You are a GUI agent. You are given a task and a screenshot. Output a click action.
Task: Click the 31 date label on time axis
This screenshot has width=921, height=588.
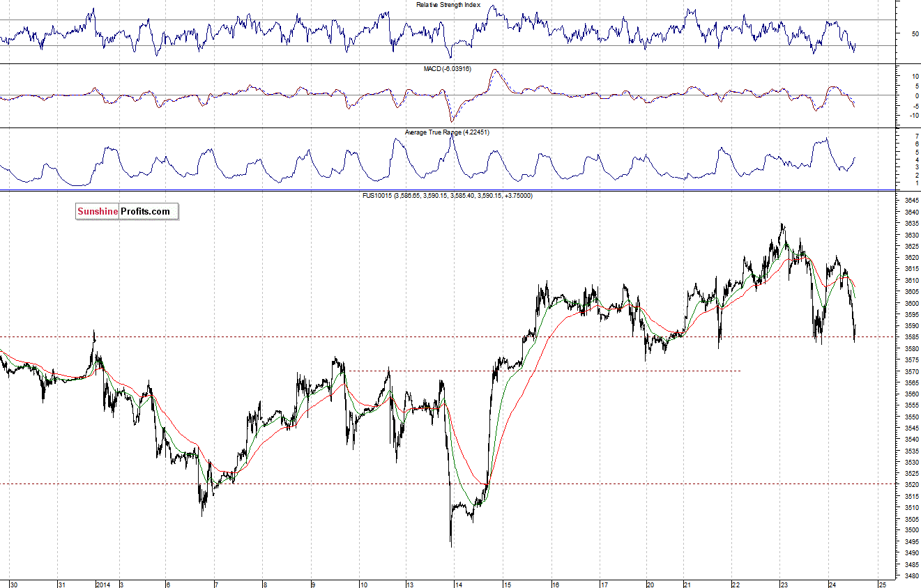click(x=61, y=584)
